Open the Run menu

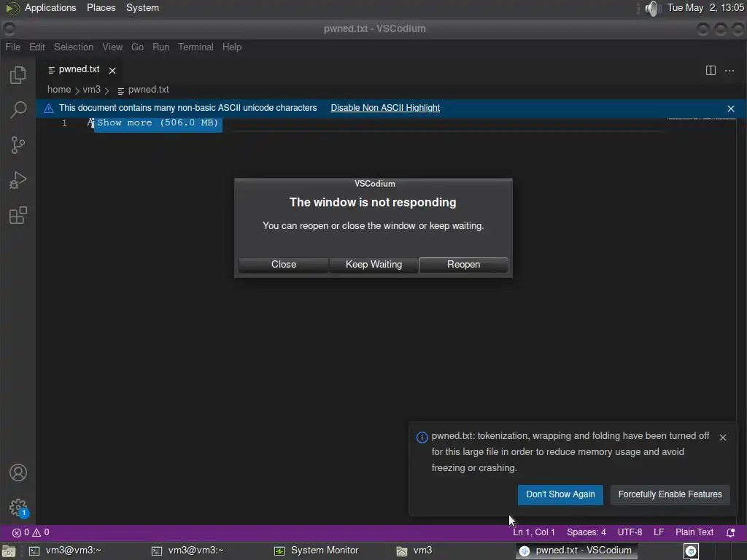(x=160, y=47)
